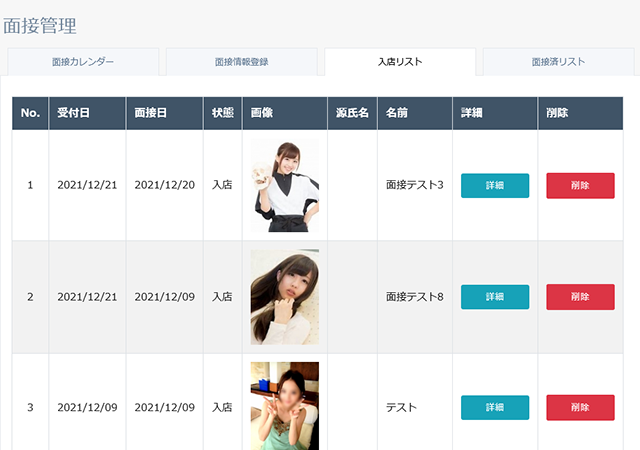Select the name 面接テスト8
The width and height of the screenshot is (640, 450).
tap(415, 297)
